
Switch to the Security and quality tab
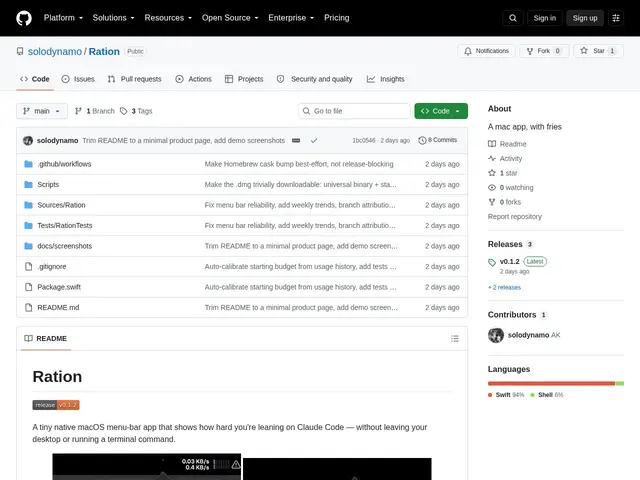(314, 79)
